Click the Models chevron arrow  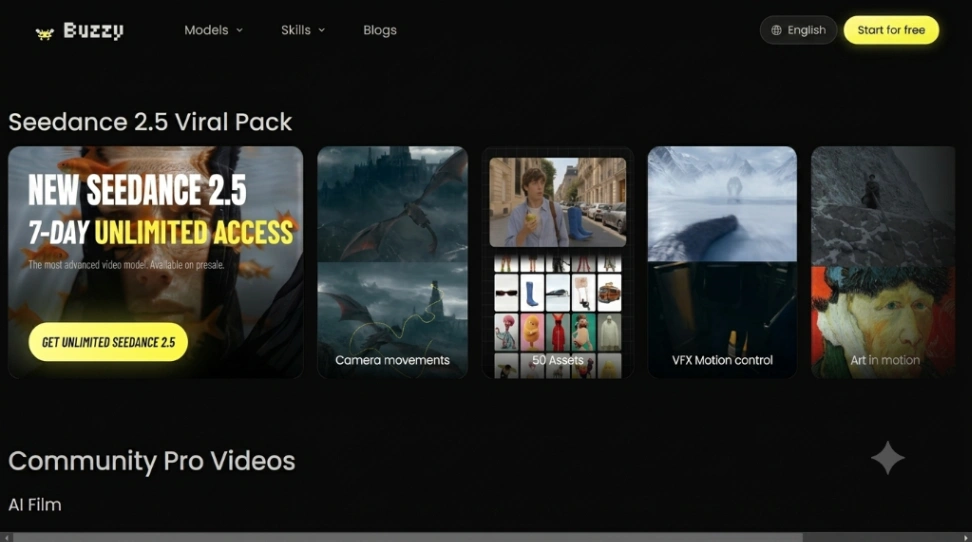click(x=239, y=30)
